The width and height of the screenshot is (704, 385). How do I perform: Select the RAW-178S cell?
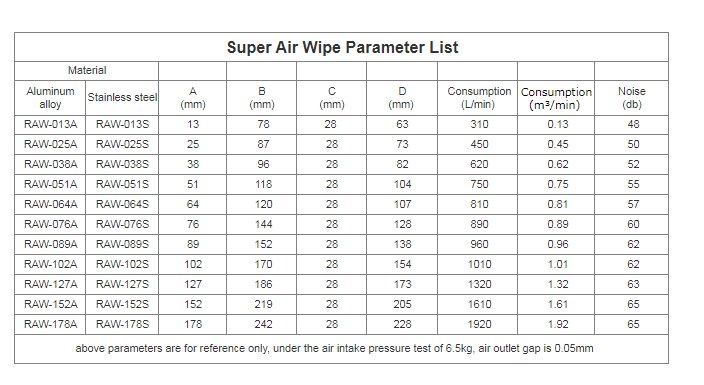pos(122,324)
